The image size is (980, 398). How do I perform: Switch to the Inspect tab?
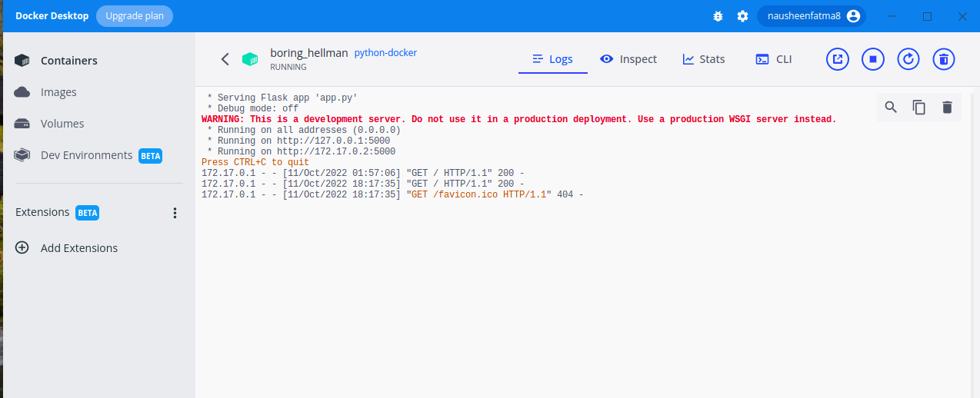pyautogui.click(x=628, y=59)
